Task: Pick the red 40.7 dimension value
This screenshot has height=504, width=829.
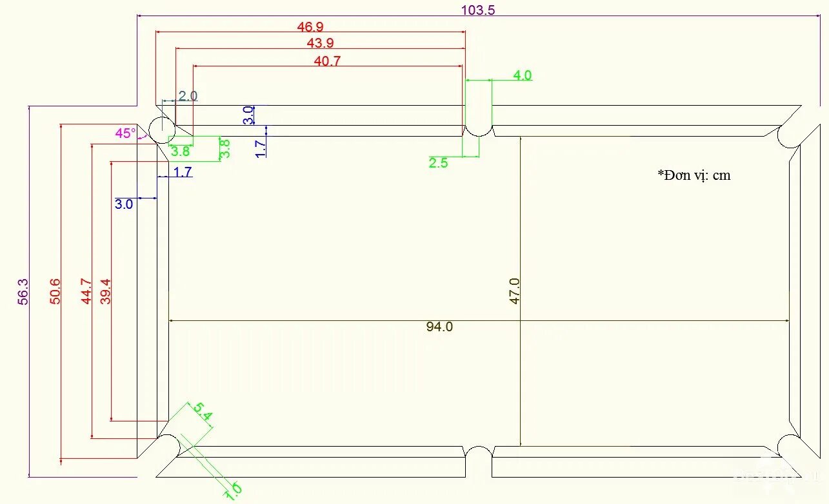Action: click(x=327, y=61)
